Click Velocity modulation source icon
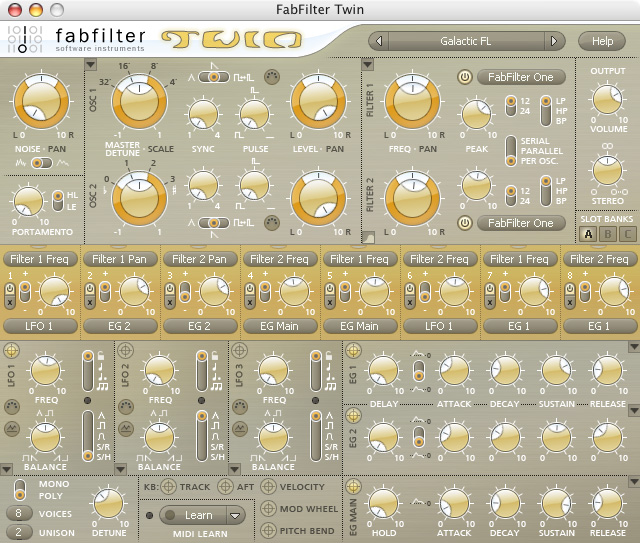The width and height of the screenshot is (640, 543). click(x=268, y=487)
